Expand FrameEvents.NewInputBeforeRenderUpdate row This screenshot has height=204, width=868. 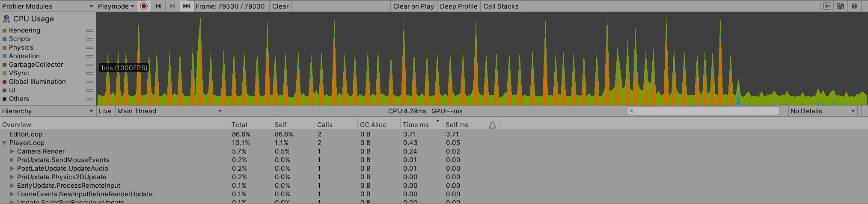pos(12,194)
